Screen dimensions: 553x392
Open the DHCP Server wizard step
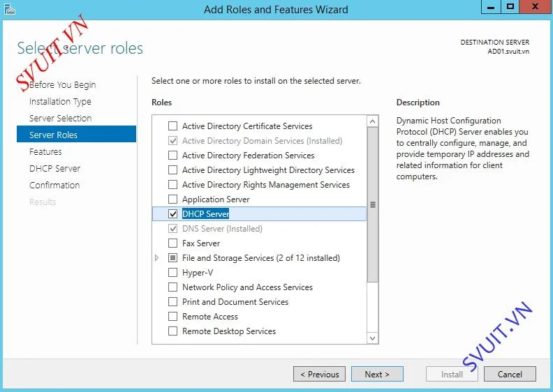click(54, 168)
